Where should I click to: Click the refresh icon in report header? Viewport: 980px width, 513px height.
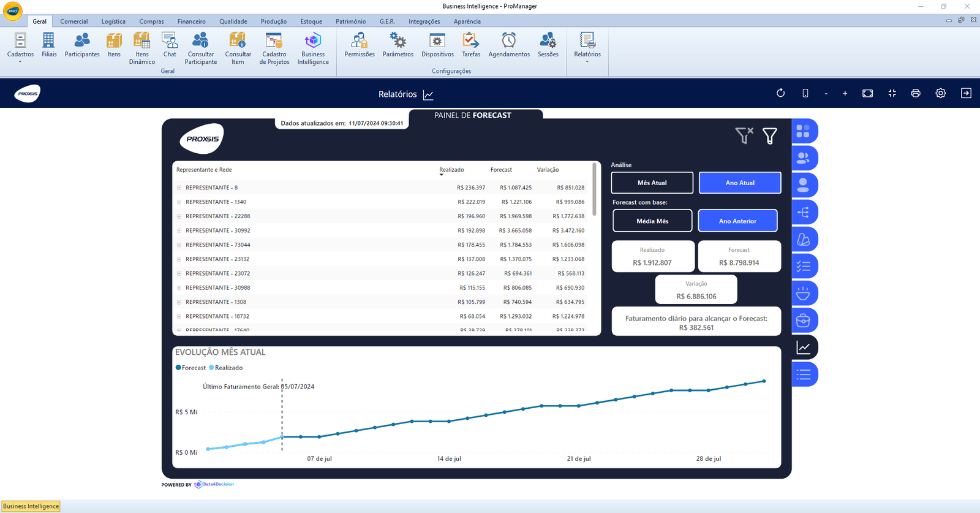(x=780, y=93)
